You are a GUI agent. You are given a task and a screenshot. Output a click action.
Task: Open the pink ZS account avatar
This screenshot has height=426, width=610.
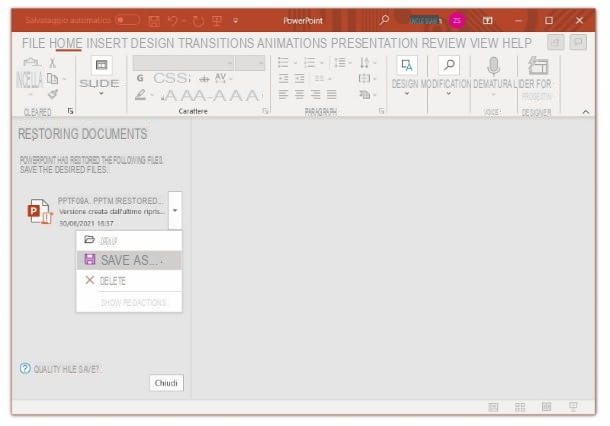coord(457,20)
